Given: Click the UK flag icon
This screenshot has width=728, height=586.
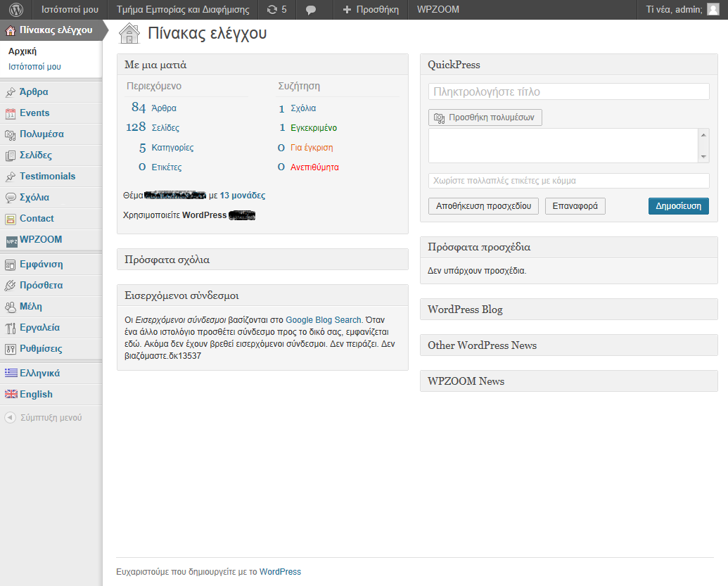Looking at the screenshot, I should [x=11, y=394].
